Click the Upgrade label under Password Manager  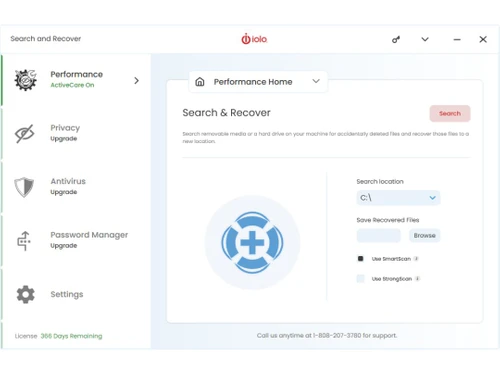click(64, 245)
